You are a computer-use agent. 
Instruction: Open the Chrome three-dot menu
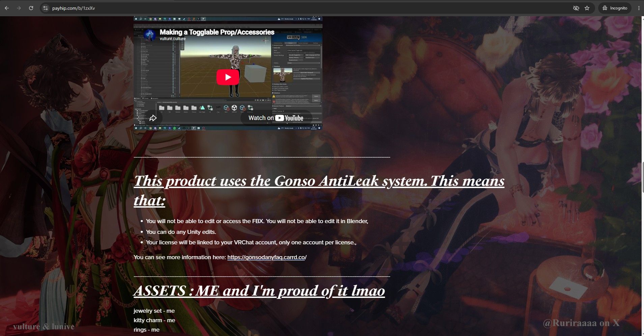point(639,8)
